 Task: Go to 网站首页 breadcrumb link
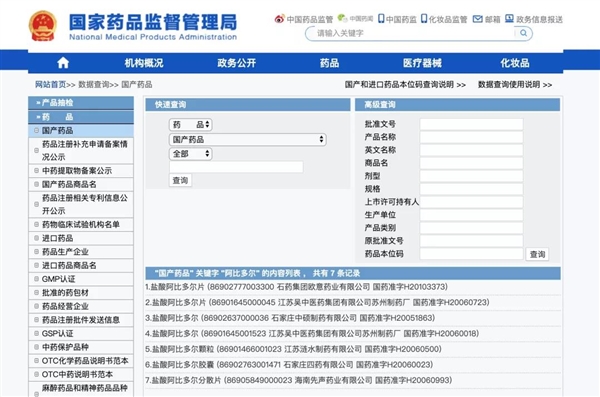click(51, 84)
